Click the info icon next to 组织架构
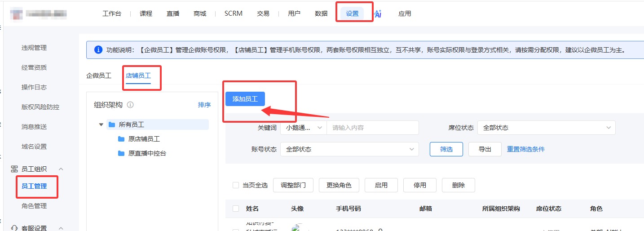Viewport: 644px width, 231px height. [x=130, y=105]
